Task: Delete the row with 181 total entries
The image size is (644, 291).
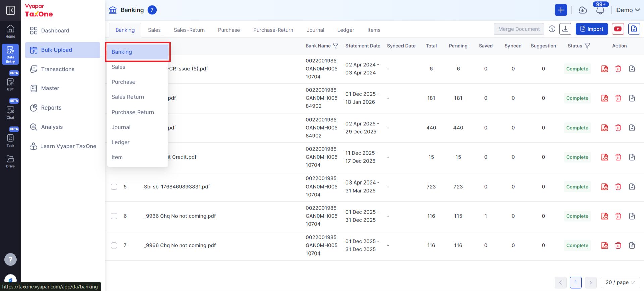Action: click(618, 98)
